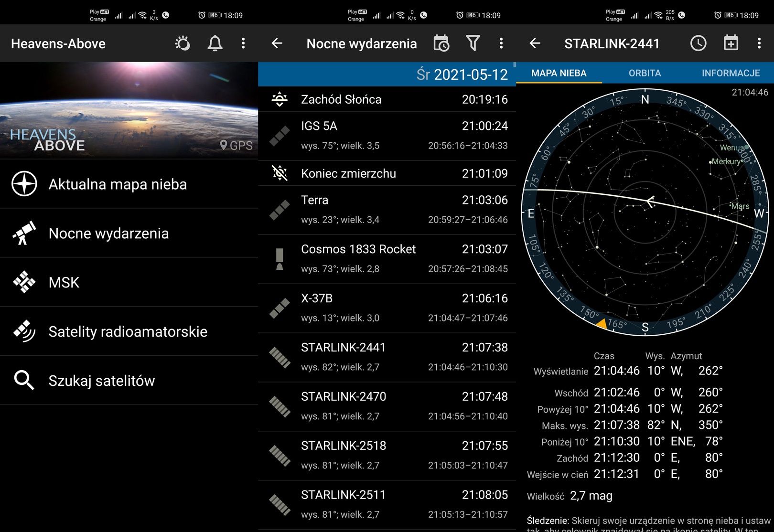Open the STARLINK-2511 pass
Viewport: 774px width, 532px height.
pos(387,505)
